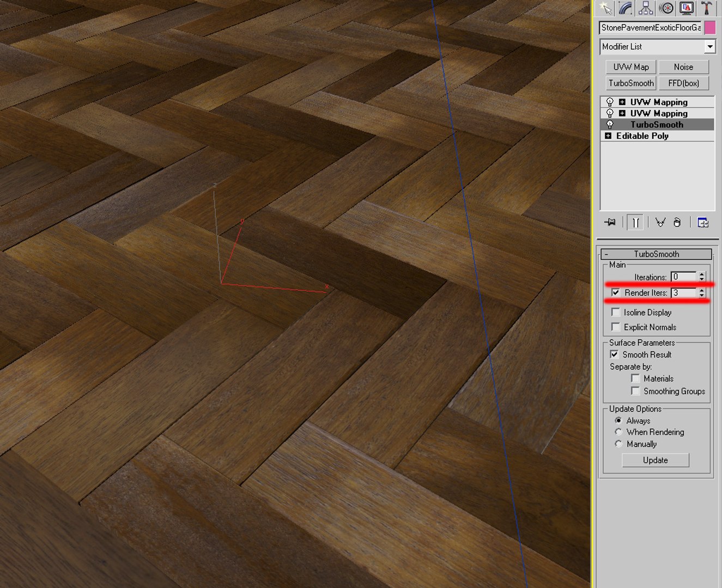This screenshot has height=588, width=722.
Task: Open the Utilities hammer tab
Action: coord(706,8)
